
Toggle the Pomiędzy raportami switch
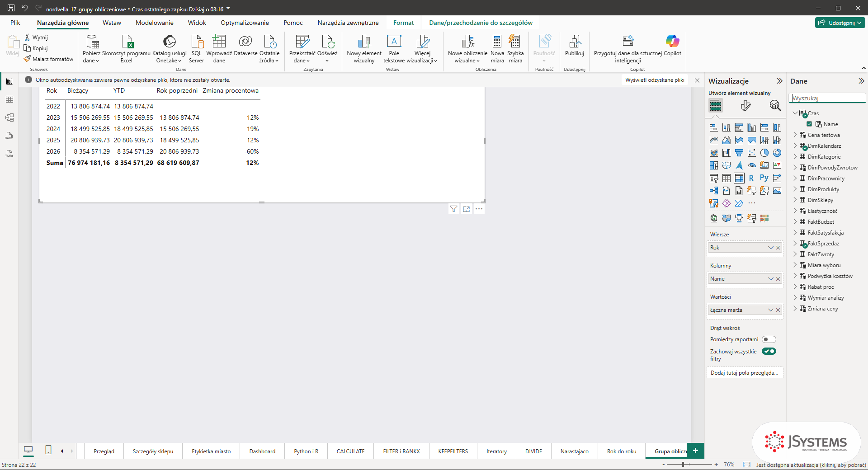coord(769,339)
